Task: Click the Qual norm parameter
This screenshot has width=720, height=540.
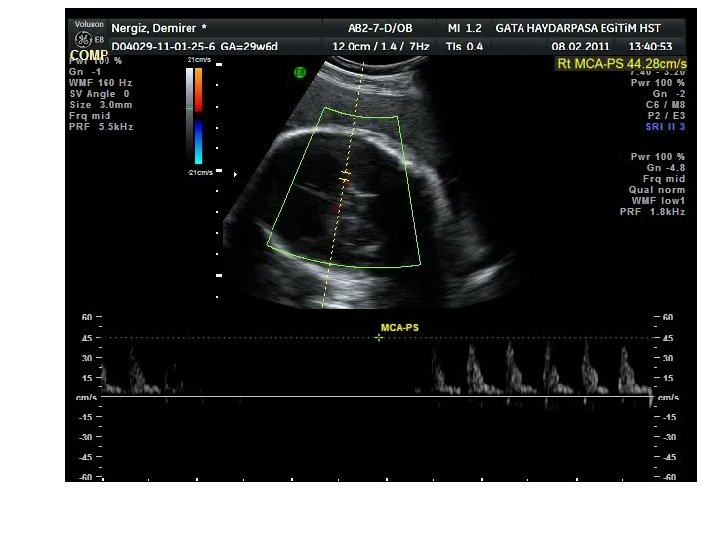Action: 657,190
